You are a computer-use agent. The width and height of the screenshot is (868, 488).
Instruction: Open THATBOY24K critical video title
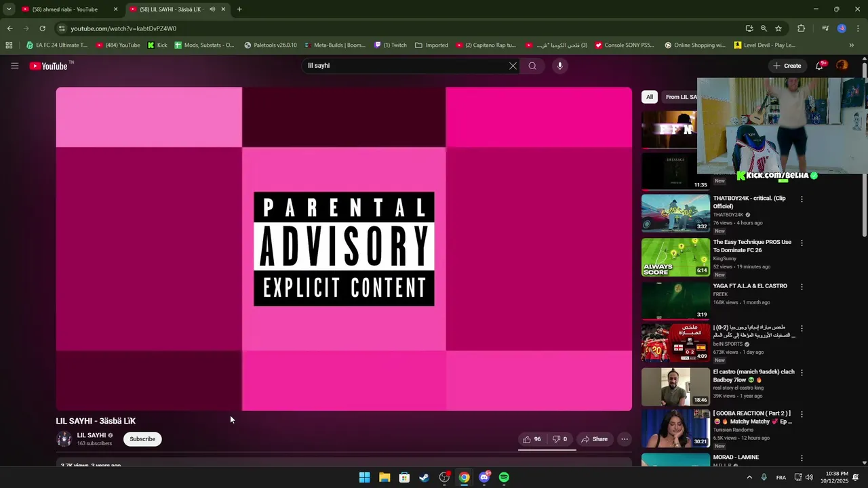click(749, 202)
